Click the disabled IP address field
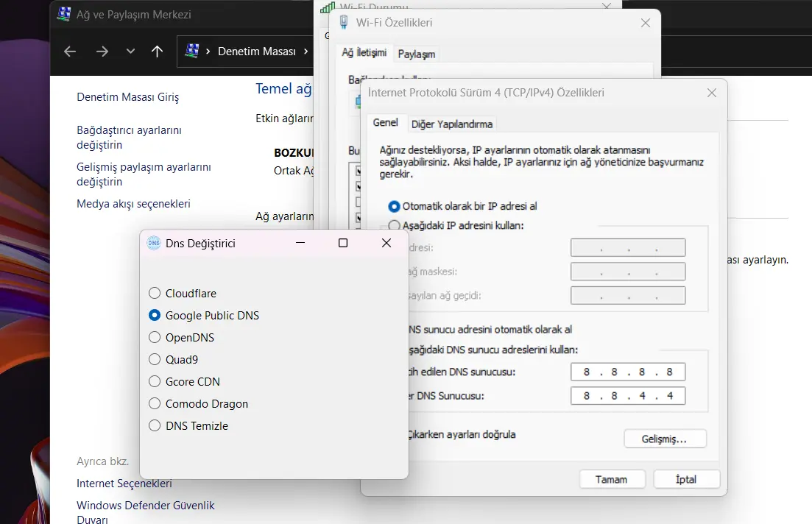 (x=628, y=247)
